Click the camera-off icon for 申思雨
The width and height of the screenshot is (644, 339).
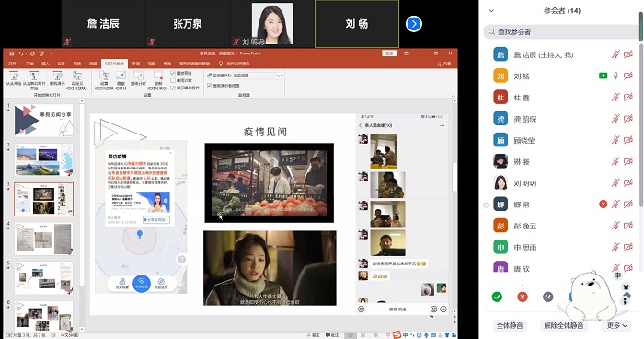628,247
